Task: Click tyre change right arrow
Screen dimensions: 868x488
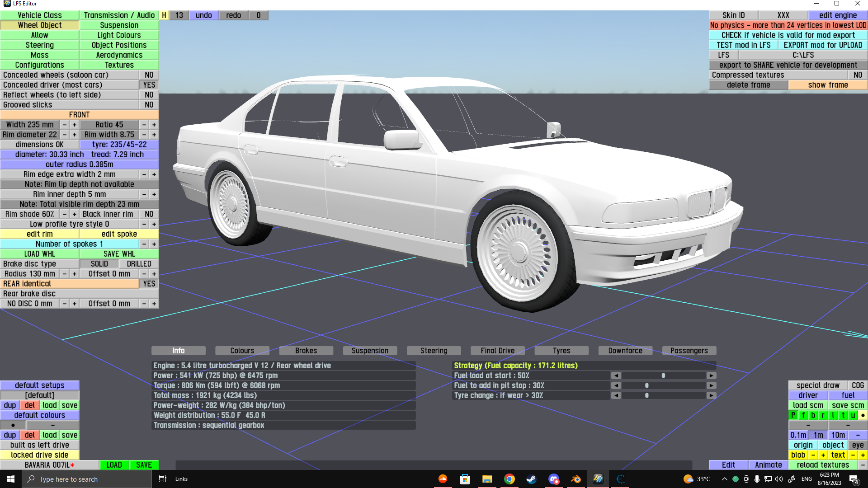Action: pyautogui.click(x=711, y=395)
